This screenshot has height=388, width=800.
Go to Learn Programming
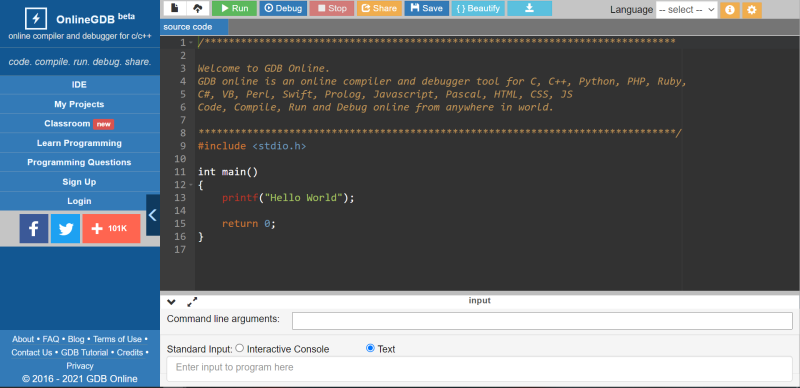click(x=80, y=143)
